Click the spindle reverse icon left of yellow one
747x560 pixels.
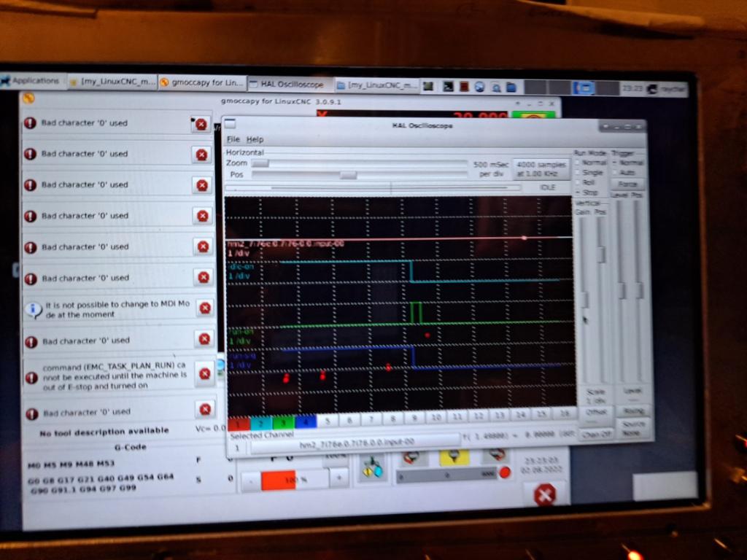411,457
